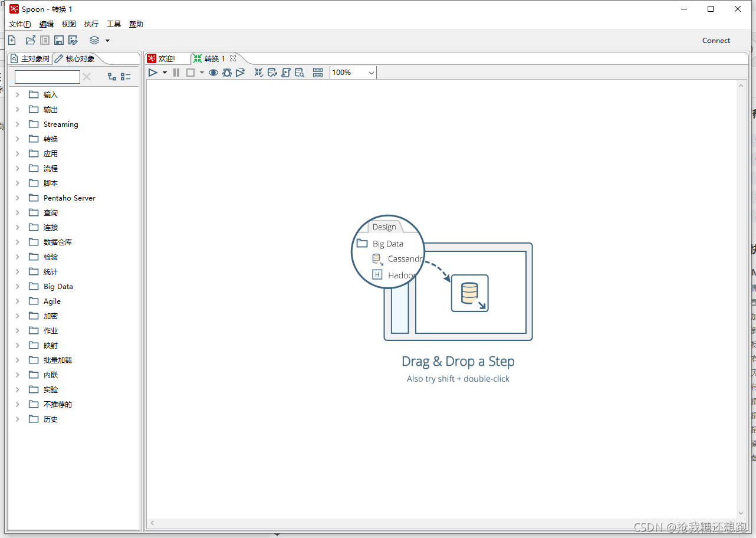
Task: Debug the transformation with the bug icon
Action: pos(227,73)
